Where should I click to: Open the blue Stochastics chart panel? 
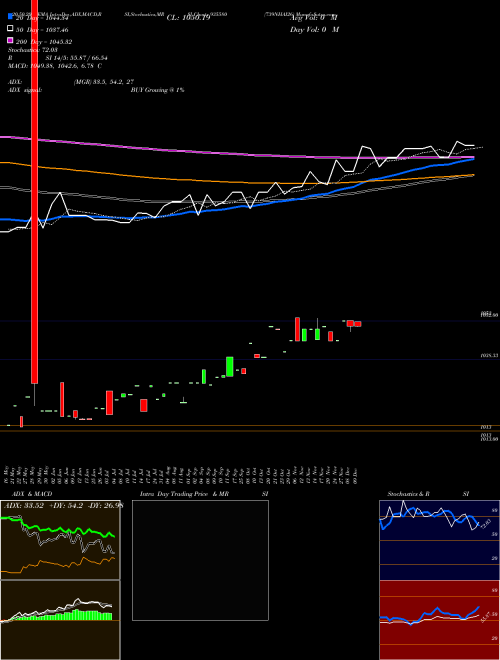coord(439,540)
